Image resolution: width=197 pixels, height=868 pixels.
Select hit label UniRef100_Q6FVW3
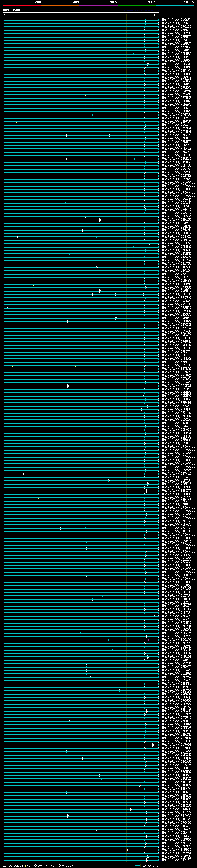coord(177,33)
